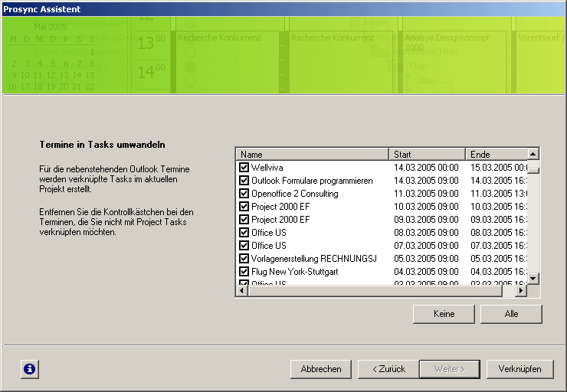Click the Ende column header
The height and width of the screenshot is (392, 567).
(496, 154)
